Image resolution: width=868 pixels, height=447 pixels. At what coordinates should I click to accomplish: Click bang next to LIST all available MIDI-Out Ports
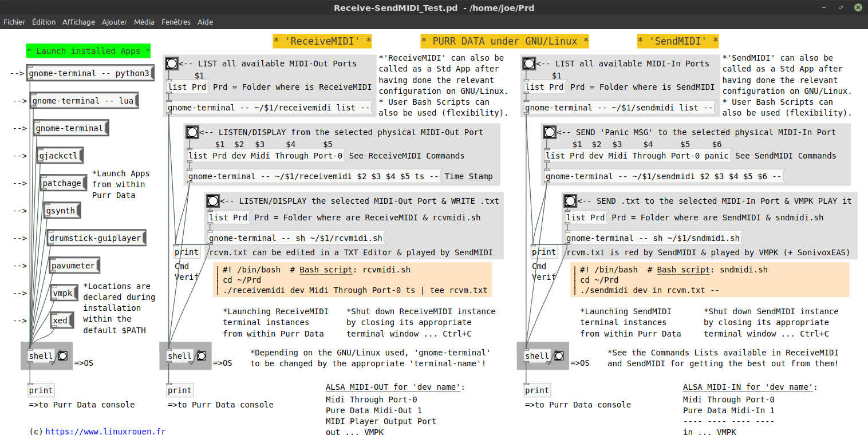(x=172, y=64)
